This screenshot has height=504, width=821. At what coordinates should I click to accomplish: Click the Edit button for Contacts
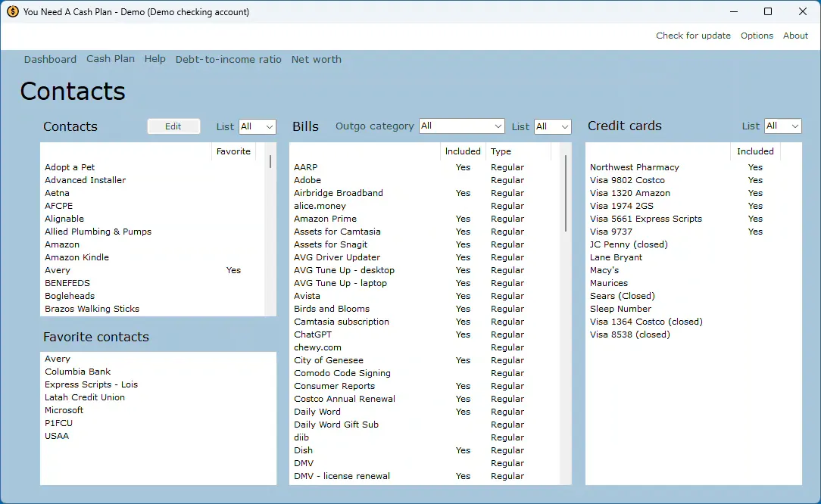[x=173, y=126]
